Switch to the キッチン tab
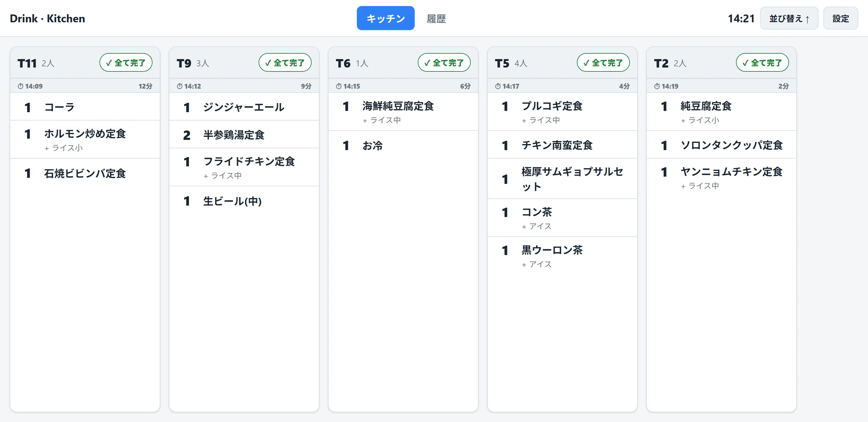Image resolution: width=868 pixels, height=422 pixels. point(385,18)
